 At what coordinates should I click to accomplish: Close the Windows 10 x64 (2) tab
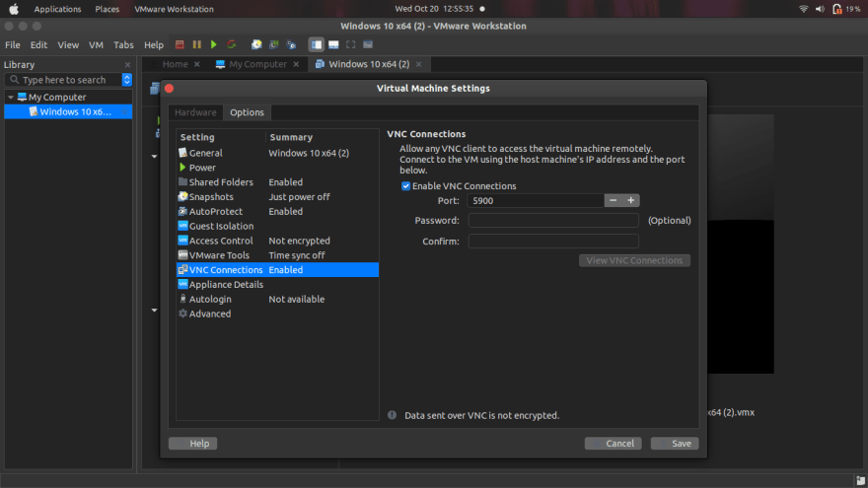[x=419, y=64]
